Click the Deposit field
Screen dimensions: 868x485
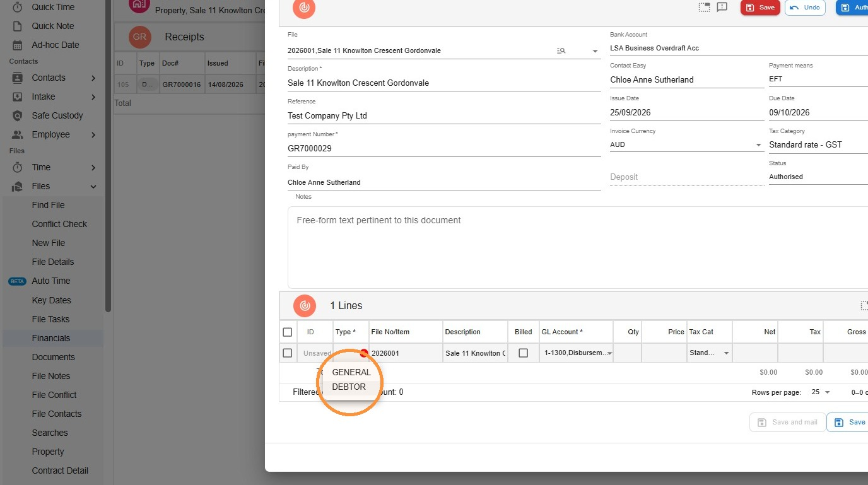pyautogui.click(x=687, y=177)
